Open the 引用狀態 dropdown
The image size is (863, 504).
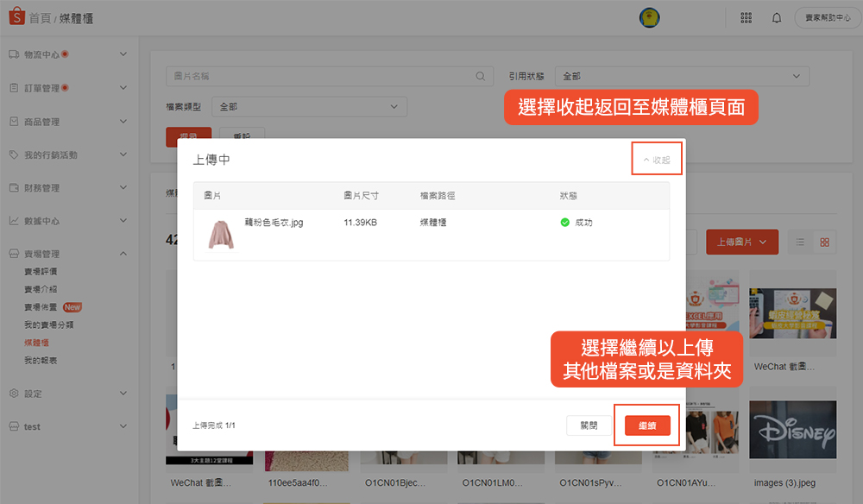681,76
